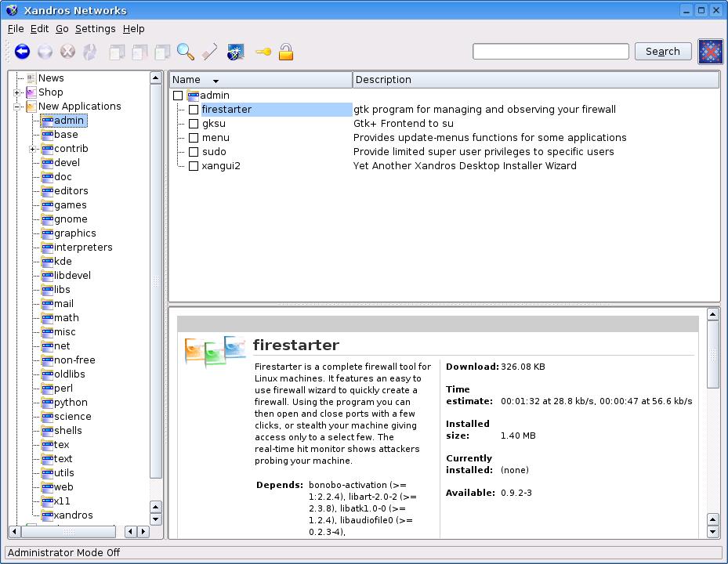Click inside the search text field

click(550, 52)
